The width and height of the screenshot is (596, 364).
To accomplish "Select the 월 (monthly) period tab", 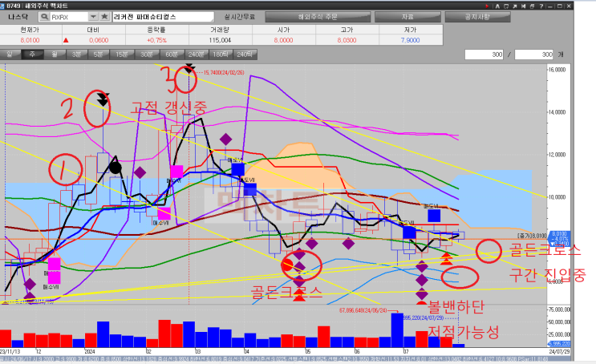I will click(55, 55).
